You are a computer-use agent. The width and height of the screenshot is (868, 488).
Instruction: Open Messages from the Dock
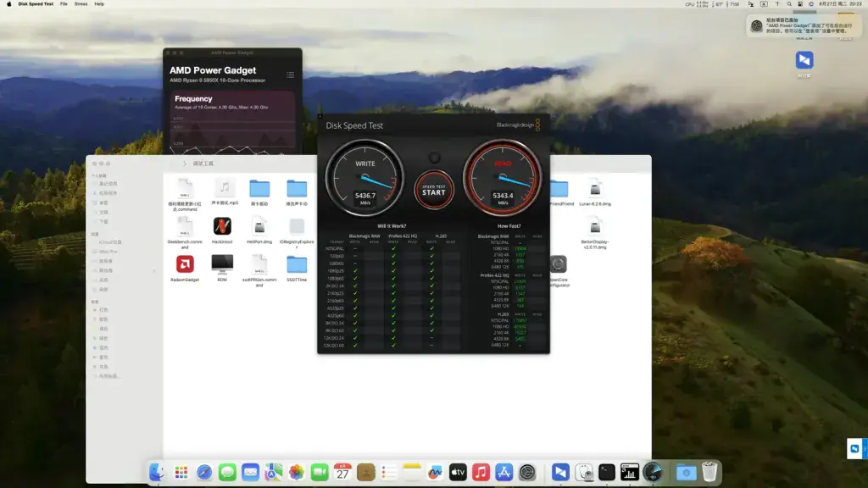coord(227,472)
